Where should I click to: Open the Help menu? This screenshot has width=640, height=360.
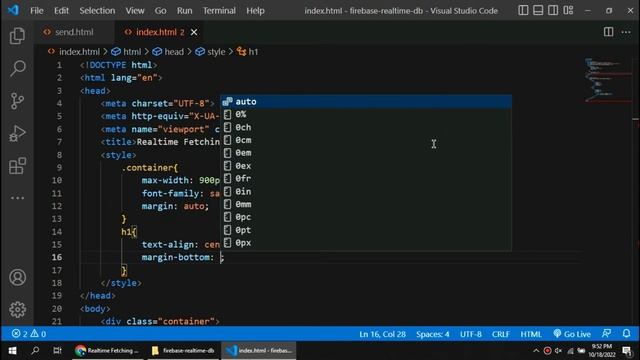pos(256,10)
